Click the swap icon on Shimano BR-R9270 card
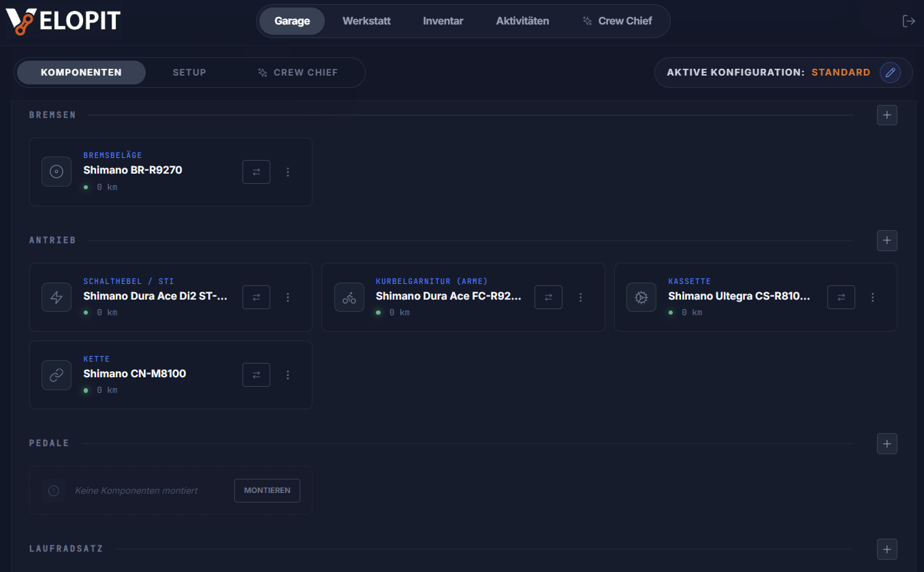Viewport: 924px width, 572px height. pos(256,172)
